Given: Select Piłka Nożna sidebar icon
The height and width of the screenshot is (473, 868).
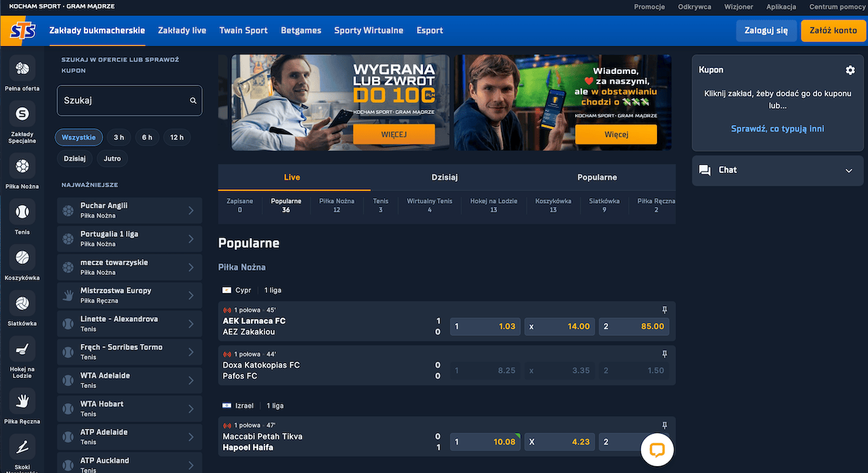Looking at the screenshot, I should point(22,166).
